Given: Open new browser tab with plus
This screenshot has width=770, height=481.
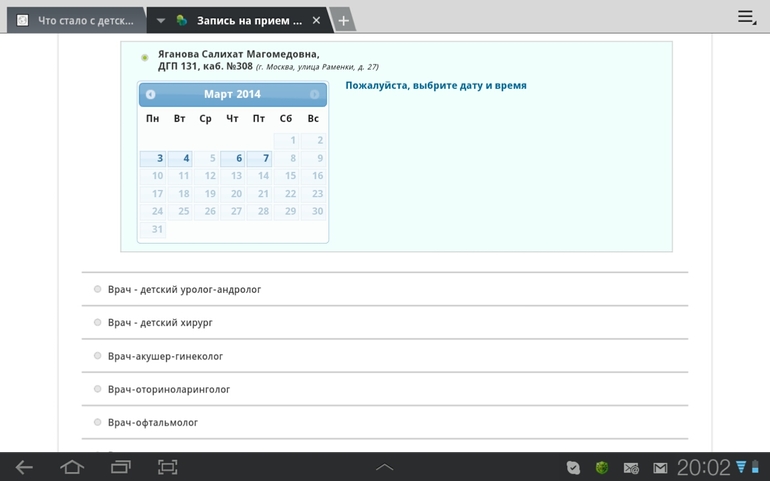Looking at the screenshot, I should 343,21.
